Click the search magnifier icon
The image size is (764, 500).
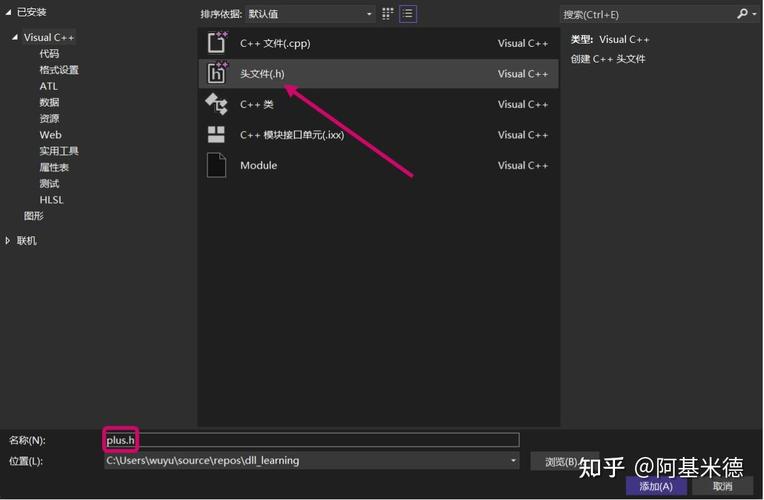click(742, 14)
